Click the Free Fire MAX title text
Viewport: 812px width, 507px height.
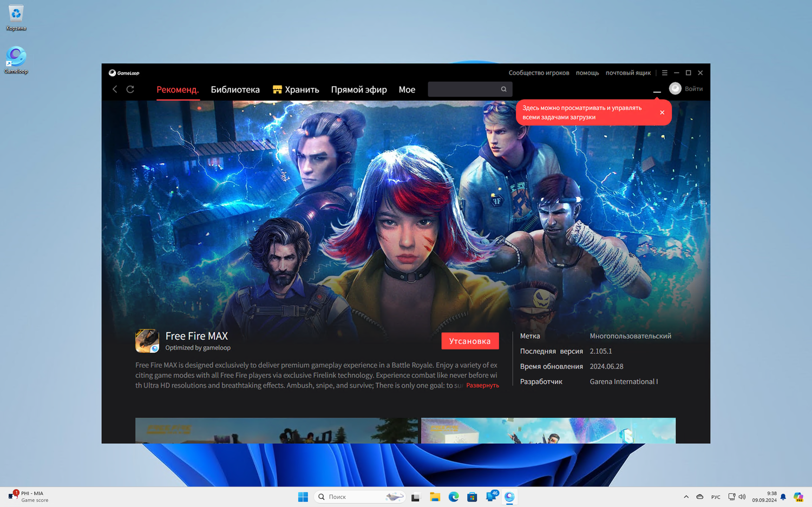click(x=197, y=336)
